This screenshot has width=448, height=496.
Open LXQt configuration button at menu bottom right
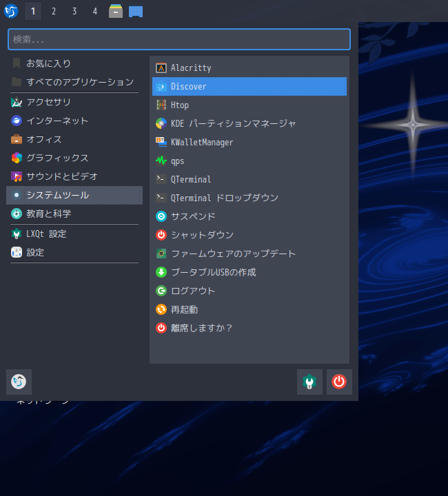(309, 382)
